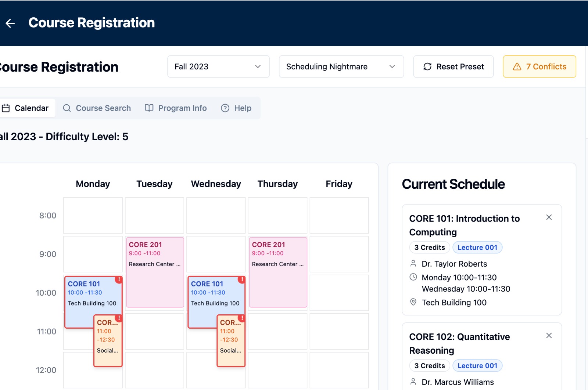Click the Tuesday column header

(154, 184)
